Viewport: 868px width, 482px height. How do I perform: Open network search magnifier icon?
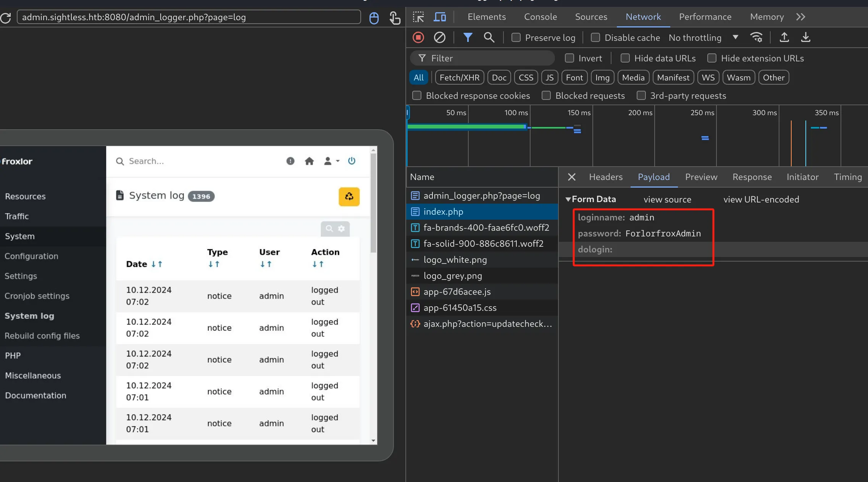[489, 37]
